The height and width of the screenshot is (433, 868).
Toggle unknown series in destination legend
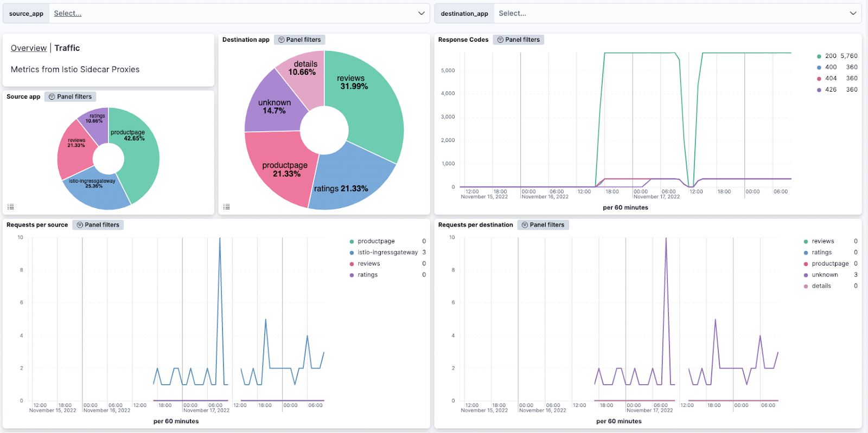825,275
